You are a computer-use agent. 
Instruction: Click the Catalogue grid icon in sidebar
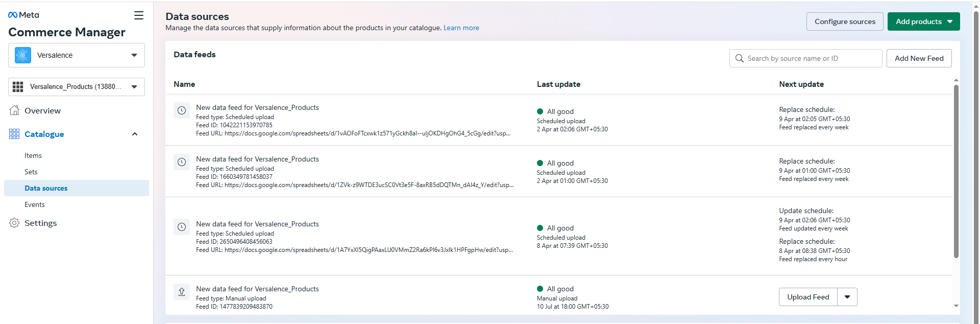[x=14, y=134]
